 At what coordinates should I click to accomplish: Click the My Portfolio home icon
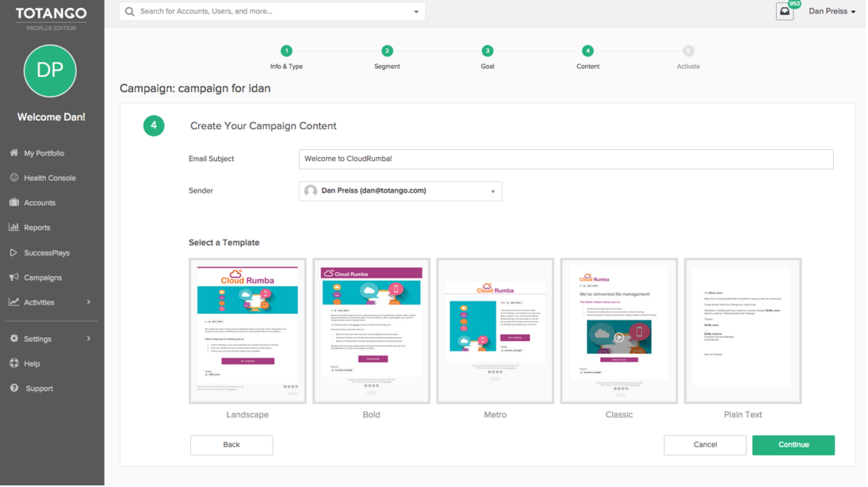coord(13,153)
